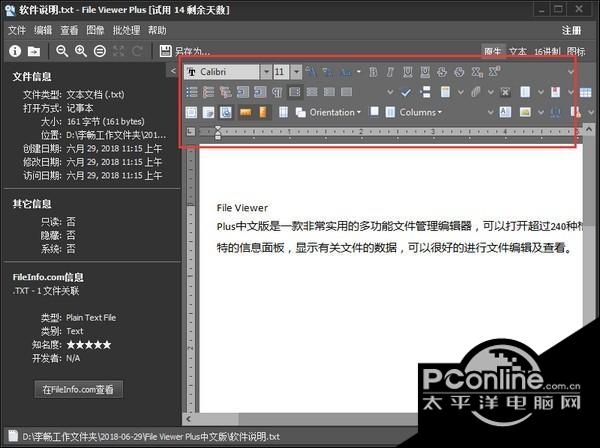
Task: Click the Save As floppy disk icon
Action: (165, 51)
